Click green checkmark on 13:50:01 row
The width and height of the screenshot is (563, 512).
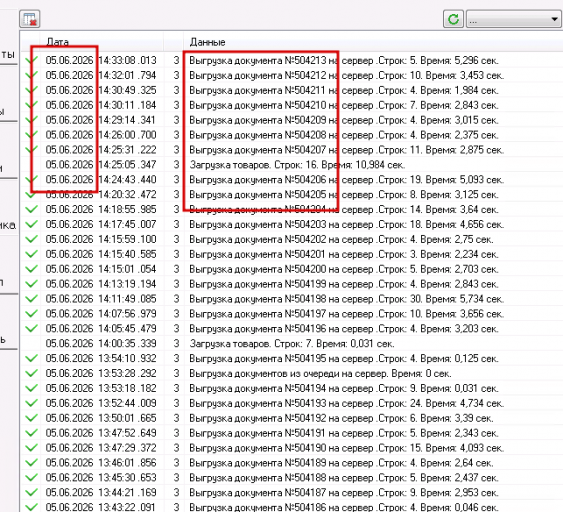[x=32, y=418]
